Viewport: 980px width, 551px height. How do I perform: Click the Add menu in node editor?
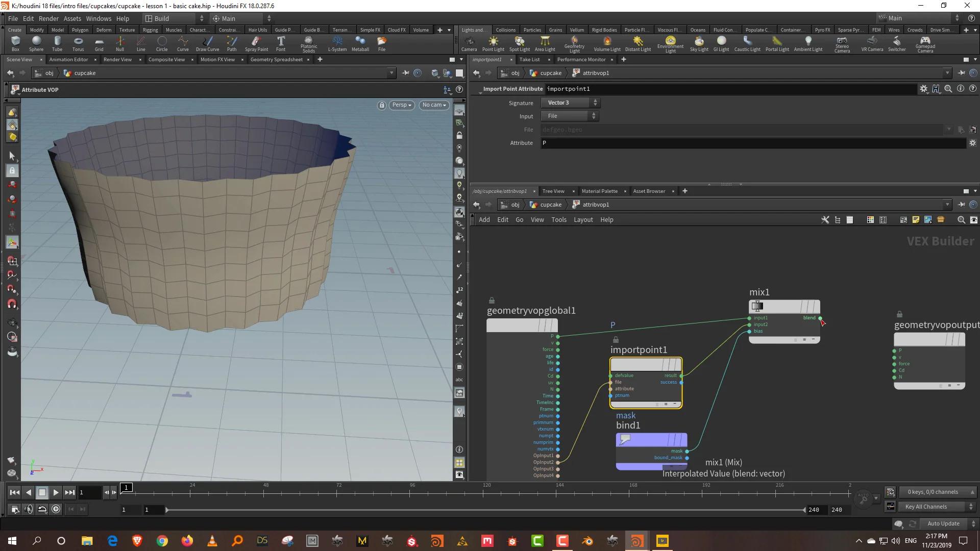pos(483,219)
